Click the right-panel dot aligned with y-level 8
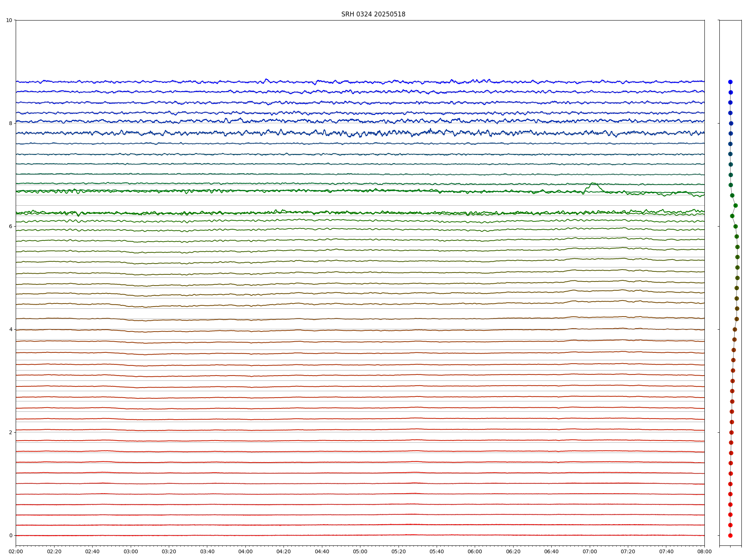This screenshot has width=747, height=560. (731, 123)
